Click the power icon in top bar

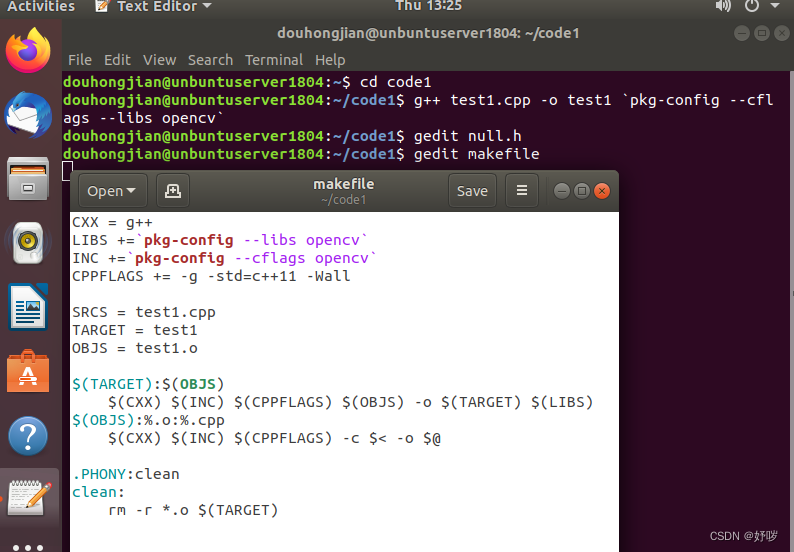[x=752, y=6]
